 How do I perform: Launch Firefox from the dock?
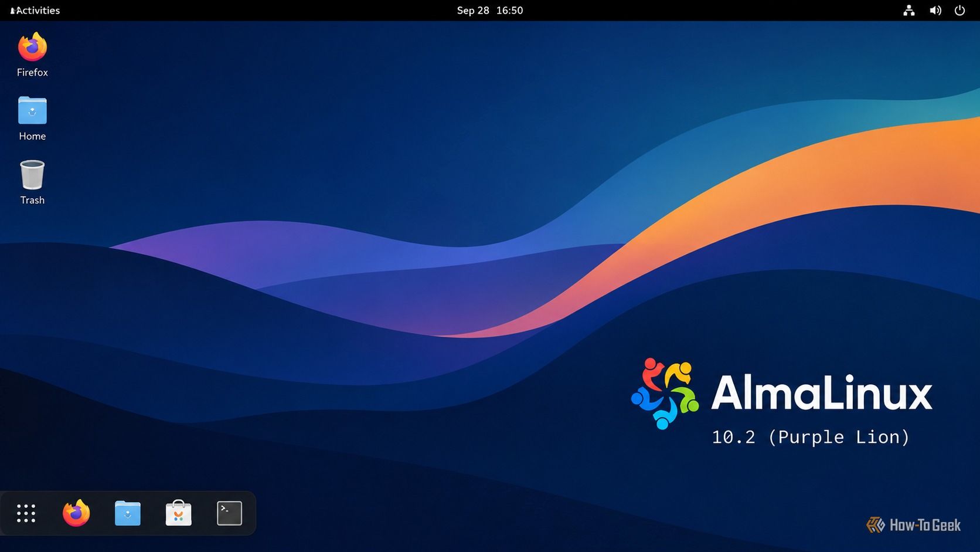[x=76, y=513]
